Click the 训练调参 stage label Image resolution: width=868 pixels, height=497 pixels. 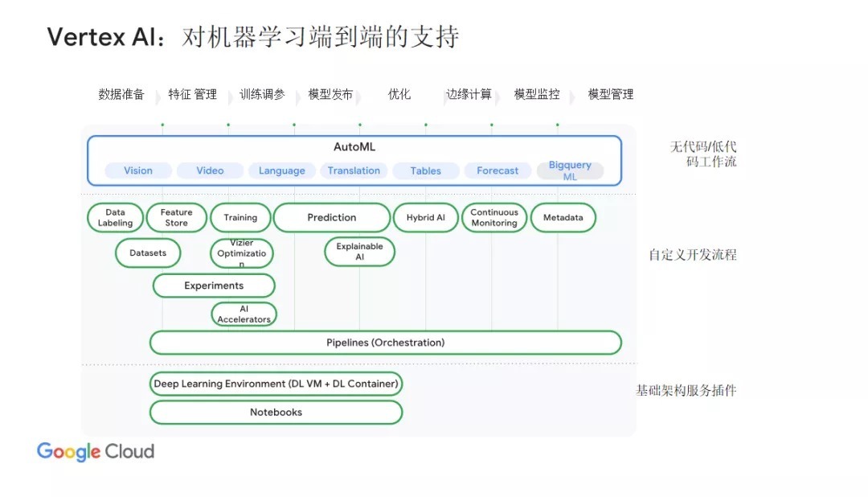click(262, 94)
